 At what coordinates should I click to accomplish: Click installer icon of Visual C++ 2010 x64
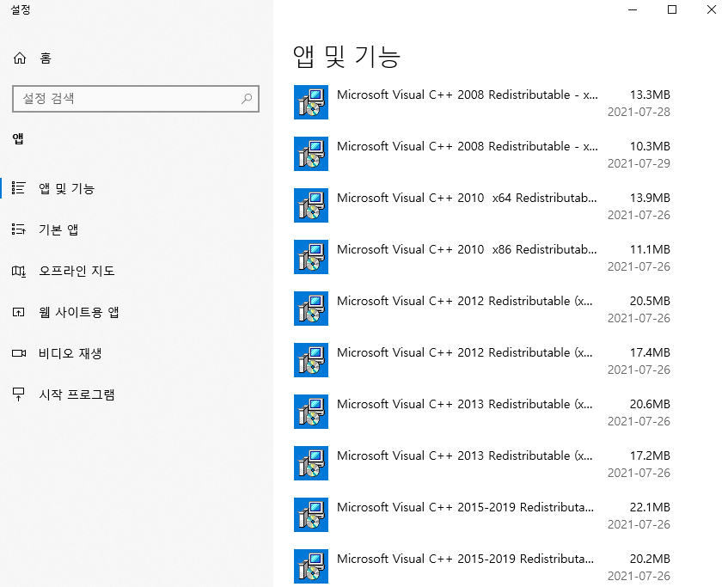[311, 205]
